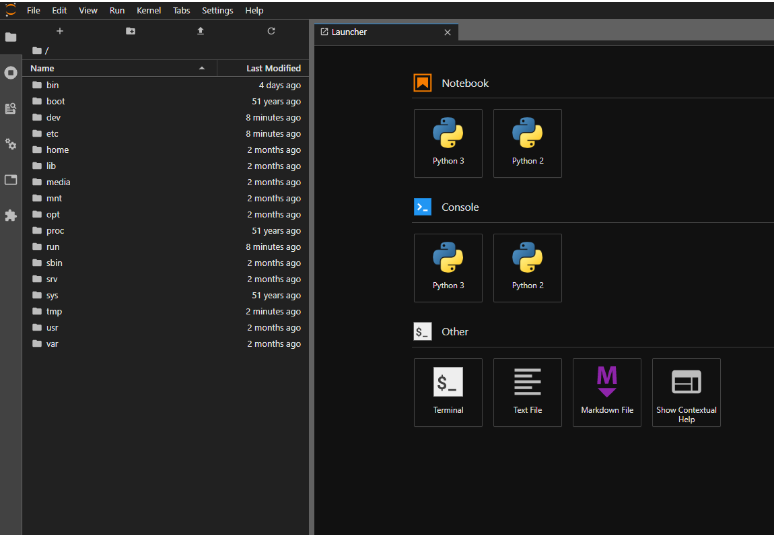Select the tmp folder
Image resolution: width=774 pixels, height=535 pixels.
(54, 312)
